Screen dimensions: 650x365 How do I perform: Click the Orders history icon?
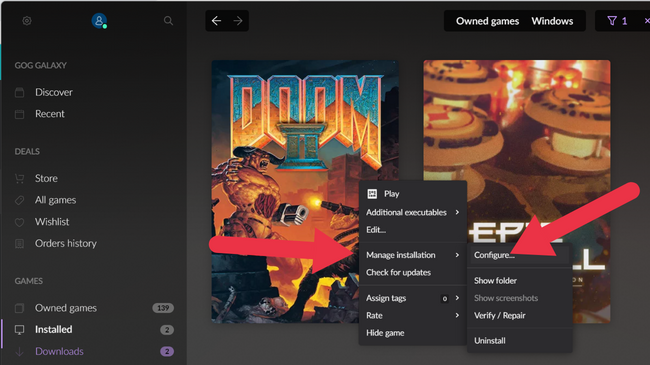click(x=19, y=243)
